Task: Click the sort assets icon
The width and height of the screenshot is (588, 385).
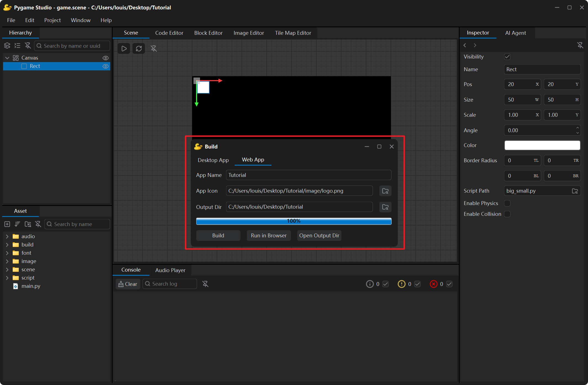Action: (x=17, y=224)
